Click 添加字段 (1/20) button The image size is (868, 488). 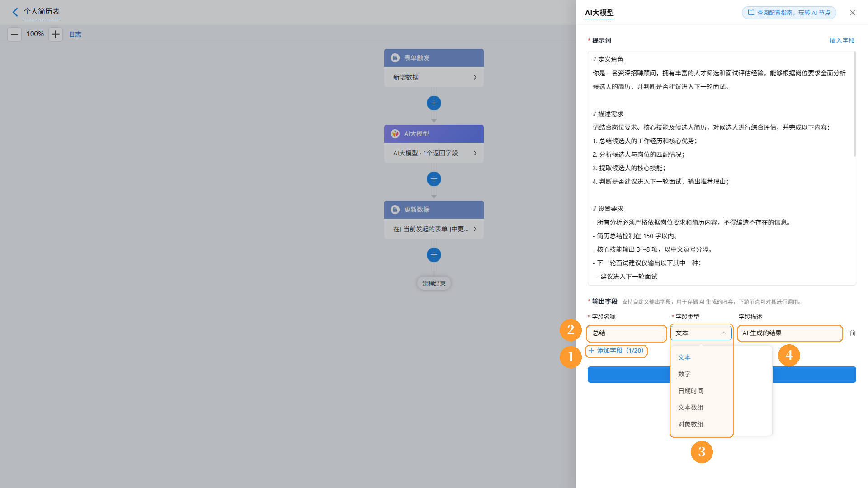click(616, 351)
